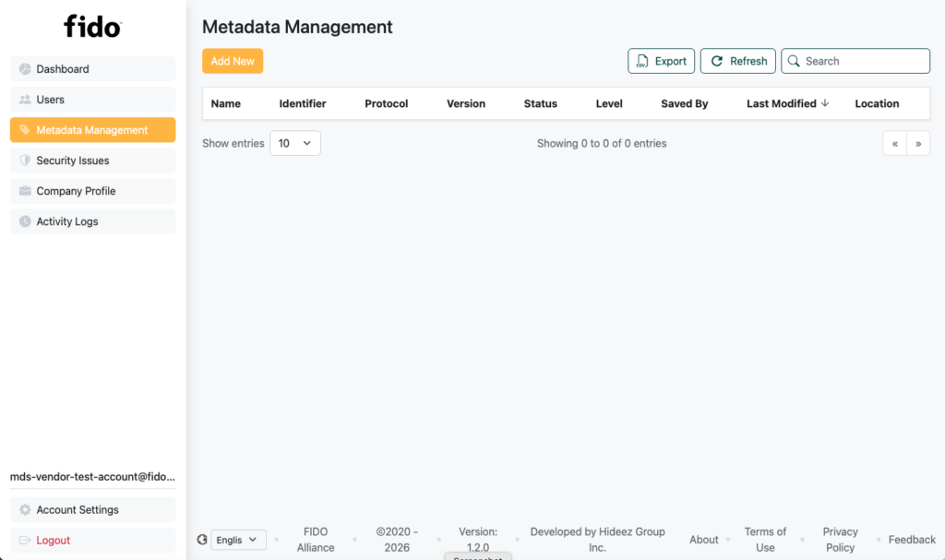
Task: Open Account Settings
Action: 93,509
